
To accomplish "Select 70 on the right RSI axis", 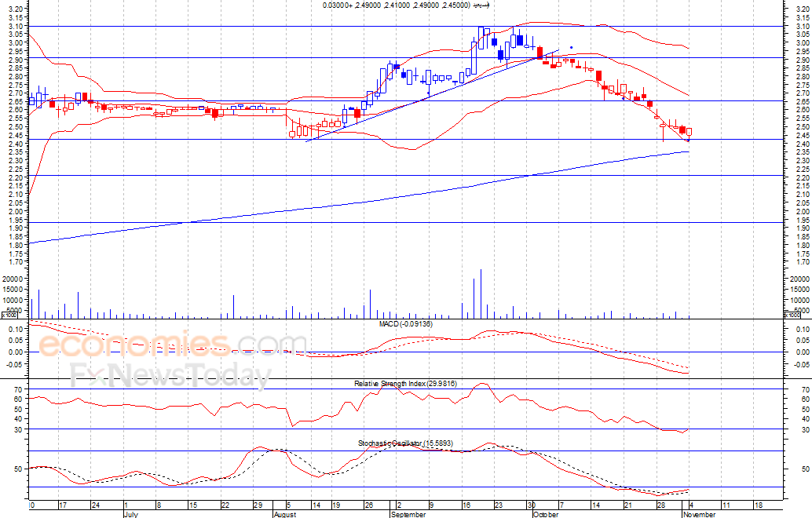I will pos(807,389).
